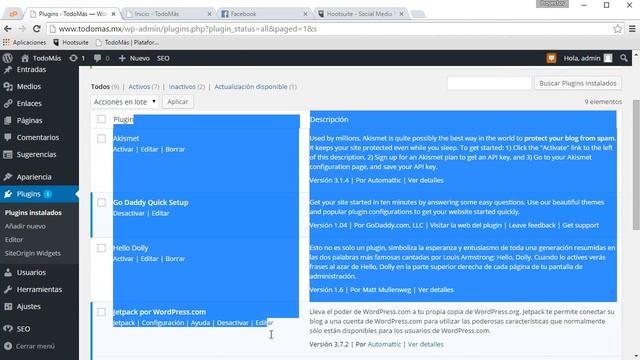The image size is (640, 360).
Task: Click Buscar Plugins Instalados button
Action: 578,83
